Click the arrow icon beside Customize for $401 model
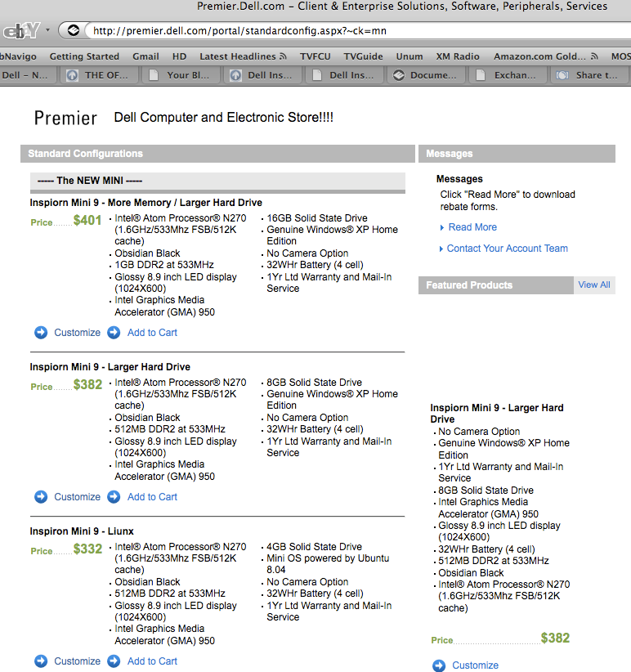The height and width of the screenshot is (672, 631). coord(41,333)
